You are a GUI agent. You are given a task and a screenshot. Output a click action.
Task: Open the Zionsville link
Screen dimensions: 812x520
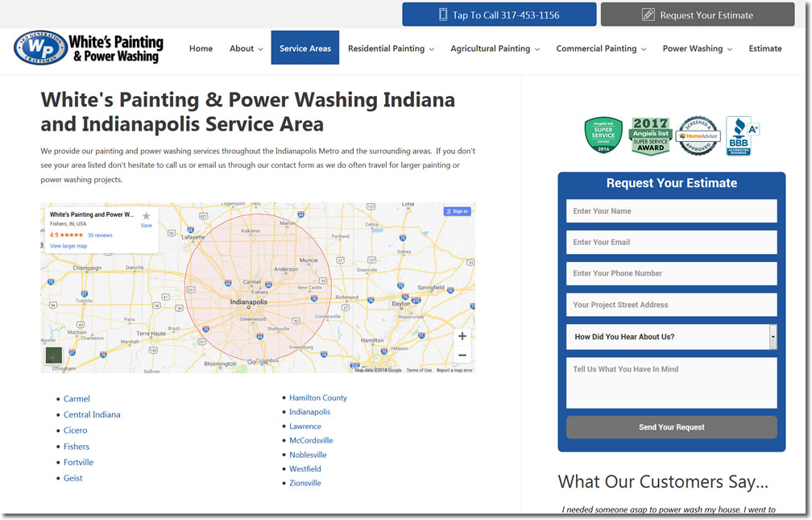coord(305,483)
